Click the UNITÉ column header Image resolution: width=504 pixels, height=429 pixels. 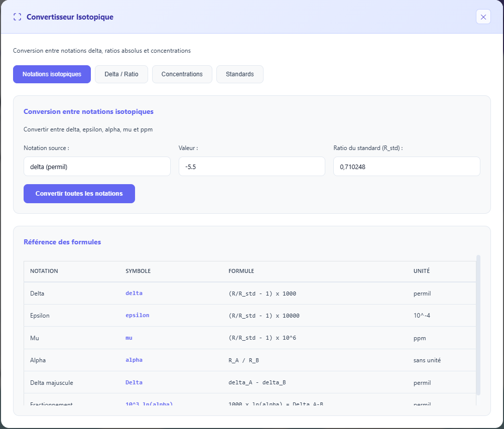pos(421,271)
